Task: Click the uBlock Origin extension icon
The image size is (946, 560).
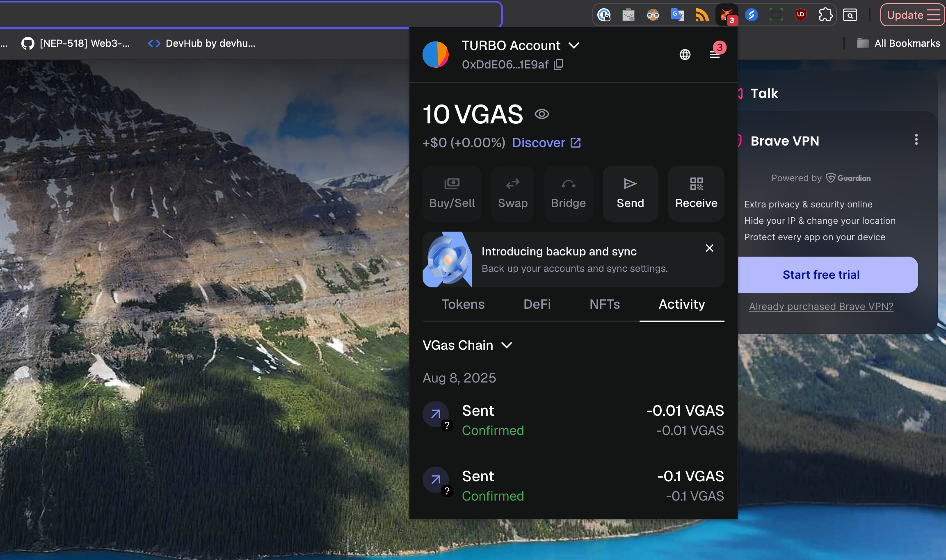Action: coord(800,15)
